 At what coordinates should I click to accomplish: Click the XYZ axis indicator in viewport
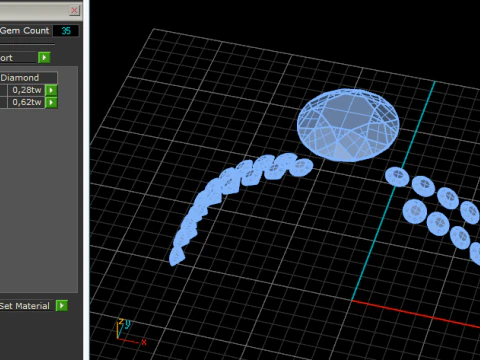click(131, 331)
